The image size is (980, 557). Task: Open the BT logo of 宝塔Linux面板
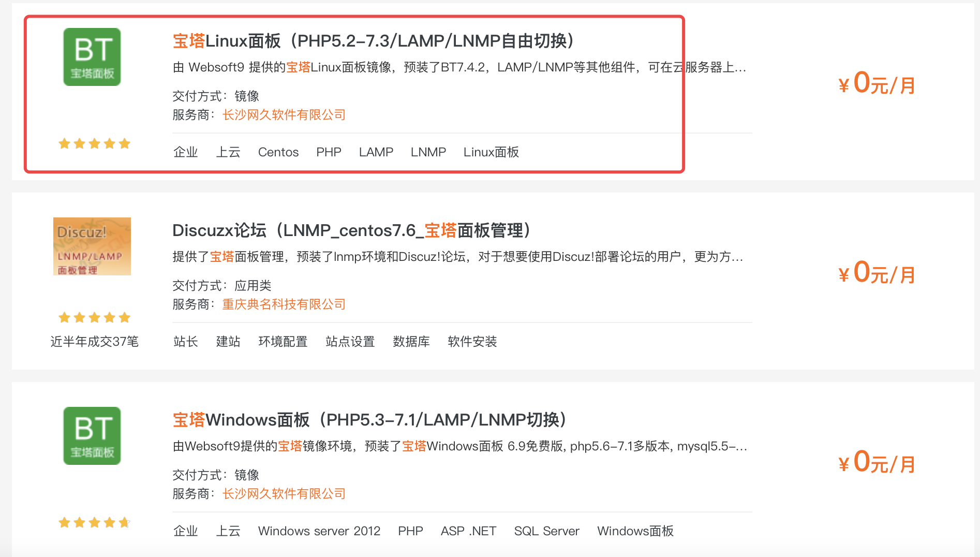pos(92,57)
